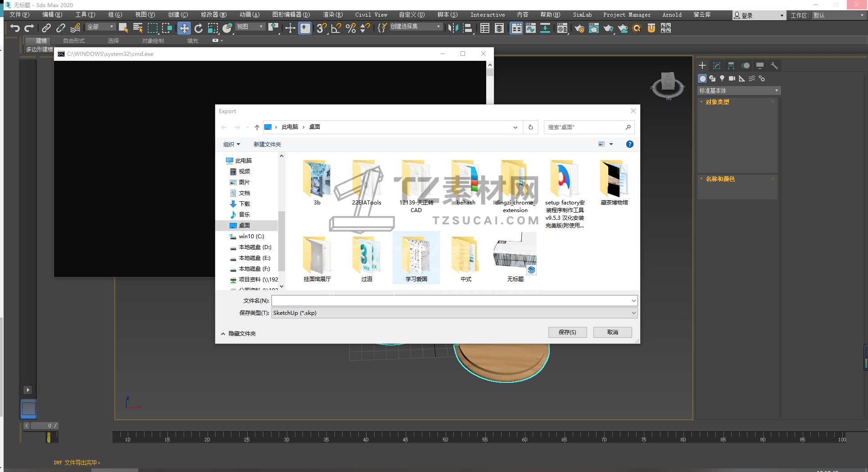Image resolution: width=868 pixels, height=472 pixels.
Task: Open the Align tool
Action: click(x=468, y=28)
